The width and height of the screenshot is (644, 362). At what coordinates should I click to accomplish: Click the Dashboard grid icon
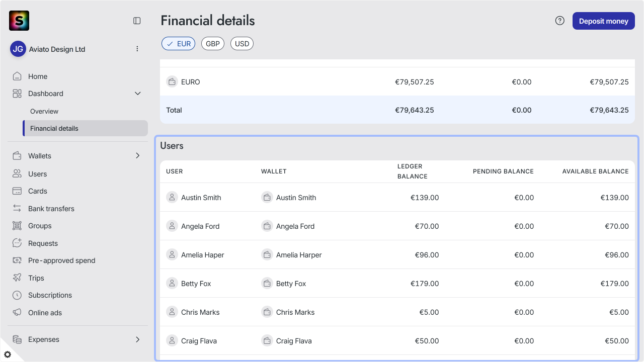tap(17, 94)
